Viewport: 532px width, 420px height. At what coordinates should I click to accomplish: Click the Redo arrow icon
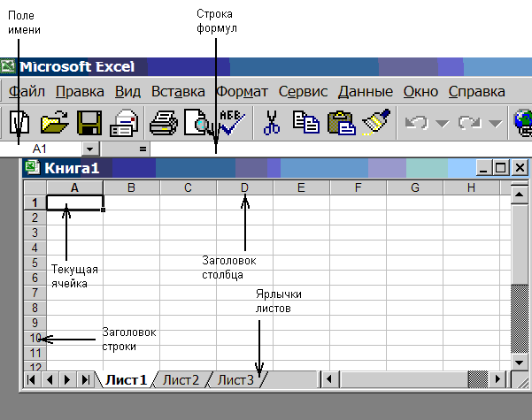click(469, 123)
